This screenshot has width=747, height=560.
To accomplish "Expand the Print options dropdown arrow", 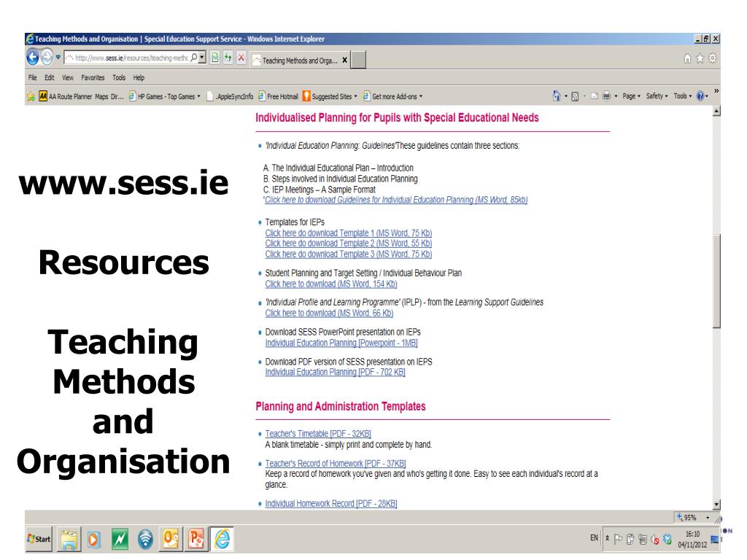I will (x=616, y=97).
